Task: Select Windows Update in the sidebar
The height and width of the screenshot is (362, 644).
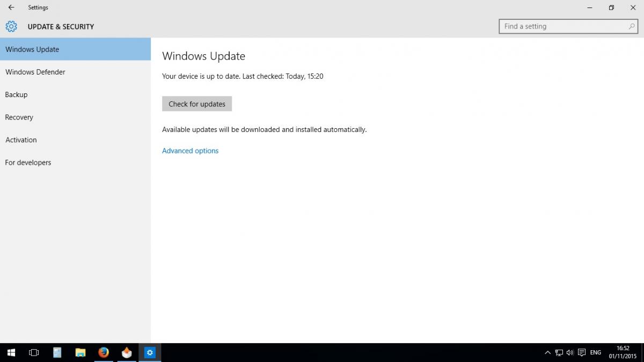Action: [x=75, y=49]
